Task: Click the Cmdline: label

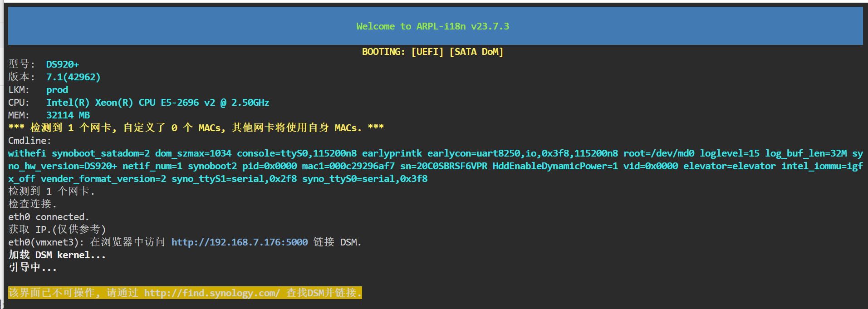Action: coord(29,141)
